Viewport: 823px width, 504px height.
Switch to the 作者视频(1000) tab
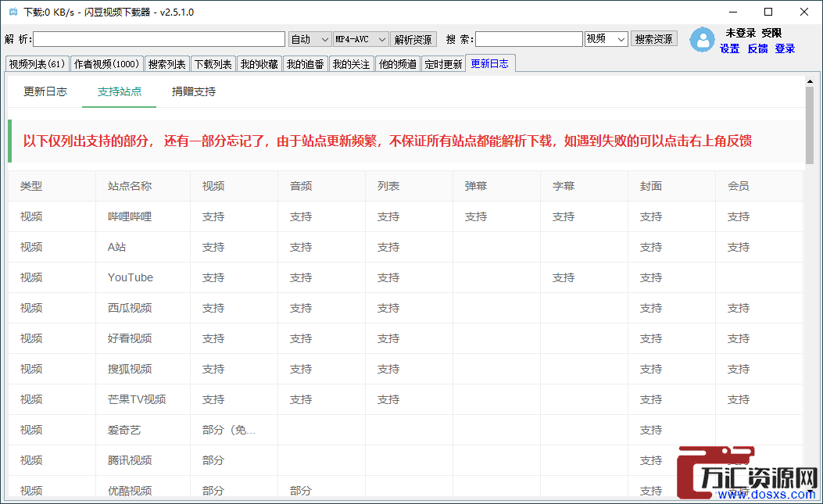106,64
